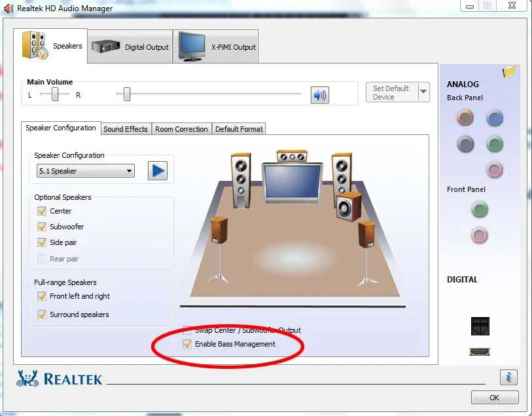Click the blue back panel jack
The width and height of the screenshot is (532, 416).
494,118
